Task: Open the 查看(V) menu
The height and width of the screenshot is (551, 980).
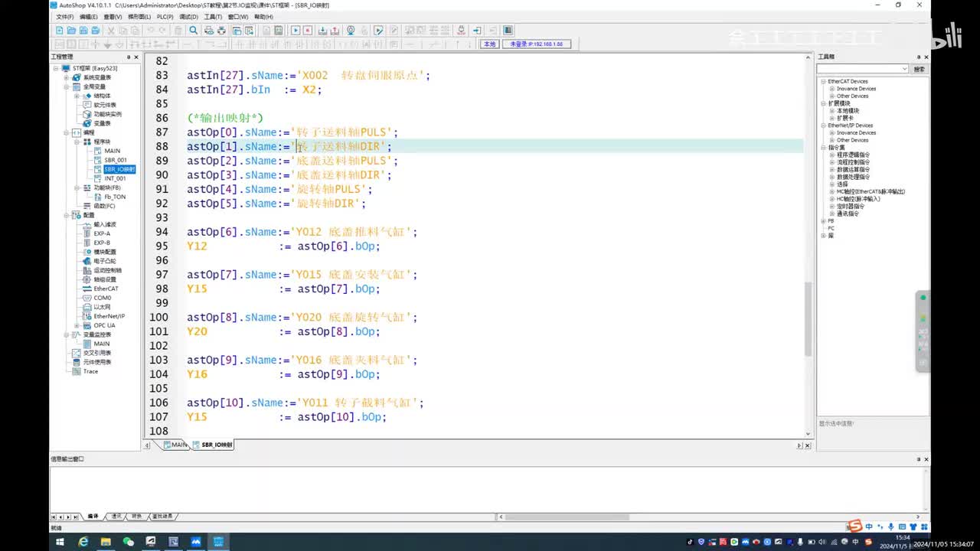Action: pyautogui.click(x=113, y=17)
